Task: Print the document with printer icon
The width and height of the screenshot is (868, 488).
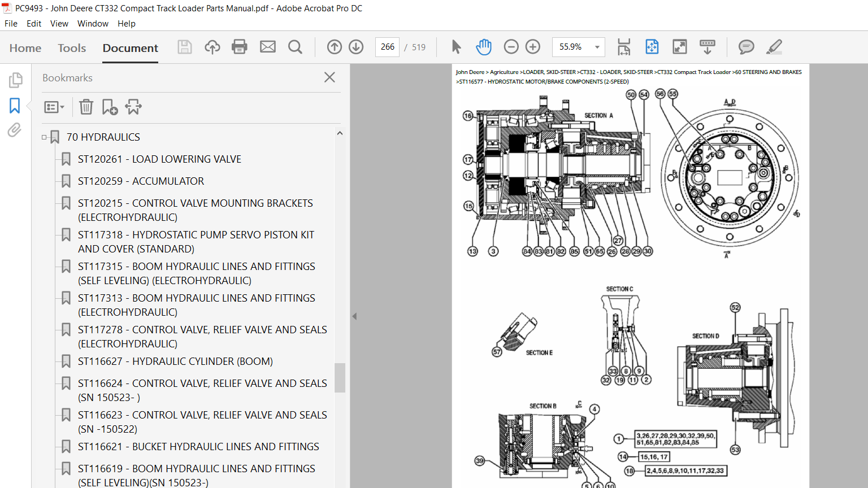Action: tap(240, 47)
